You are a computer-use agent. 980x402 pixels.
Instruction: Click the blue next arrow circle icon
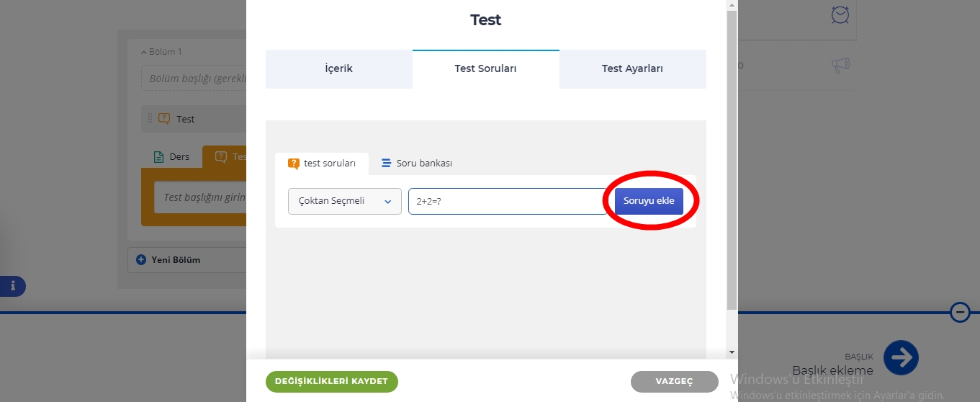coord(901,357)
